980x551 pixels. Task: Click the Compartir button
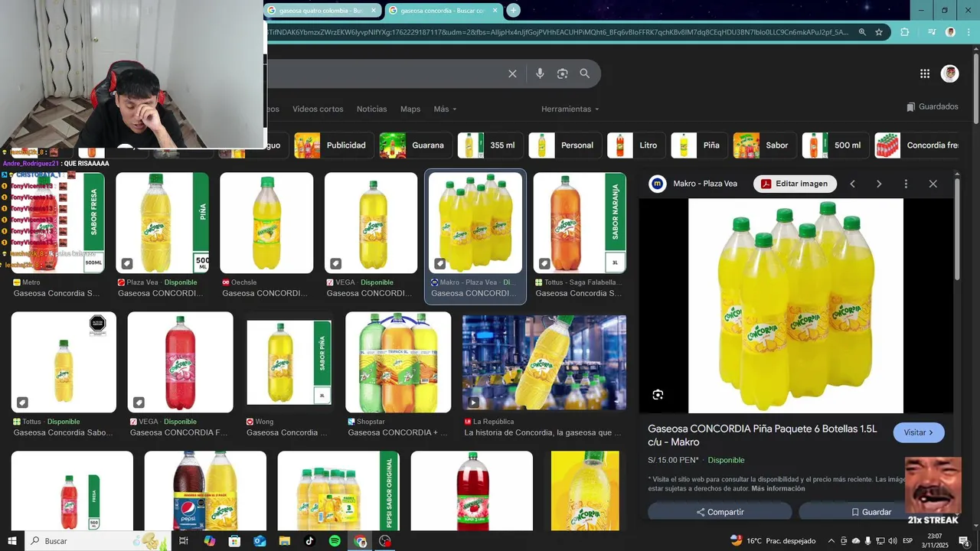tap(720, 512)
